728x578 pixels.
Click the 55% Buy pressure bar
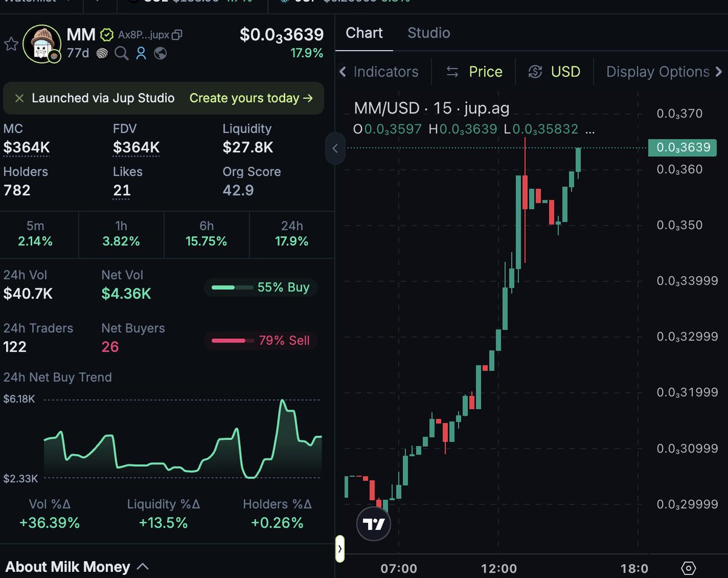[261, 287]
